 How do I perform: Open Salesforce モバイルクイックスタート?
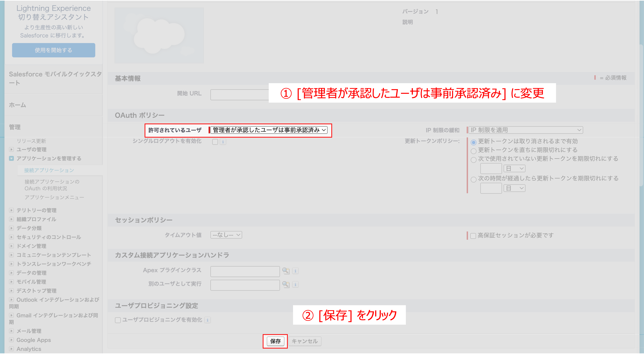click(55, 78)
